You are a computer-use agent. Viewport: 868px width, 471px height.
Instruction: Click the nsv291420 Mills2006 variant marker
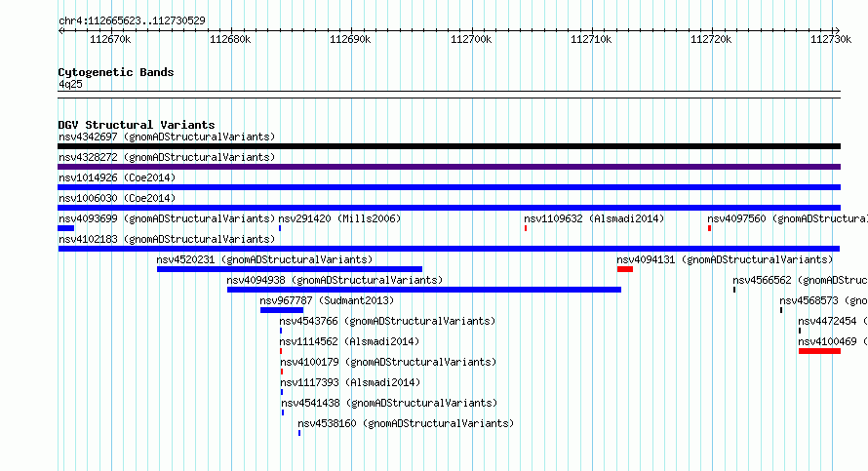coord(280,228)
